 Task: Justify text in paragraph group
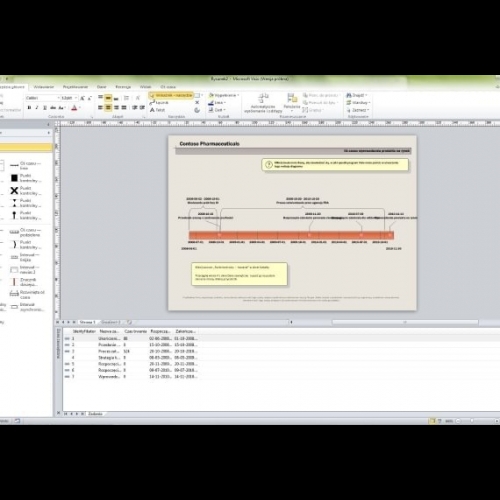[x=124, y=108]
